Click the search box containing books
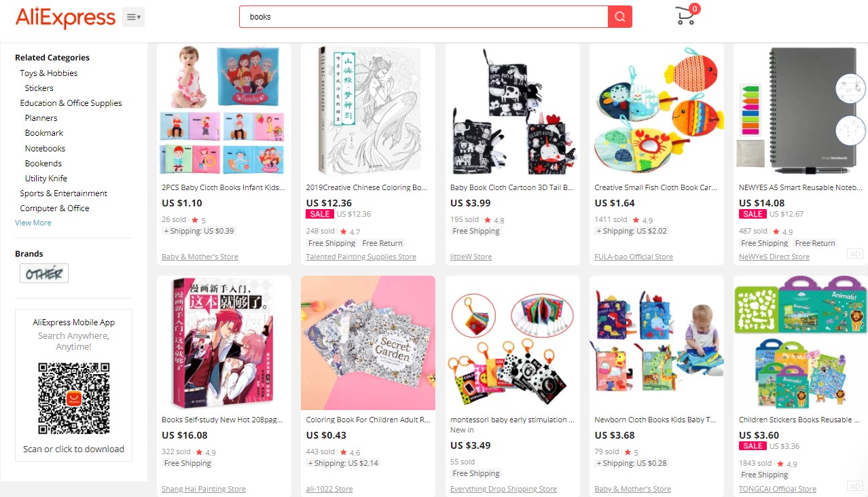Image resolution: width=868 pixels, height=497 pixels. click(x=424, y=16)
